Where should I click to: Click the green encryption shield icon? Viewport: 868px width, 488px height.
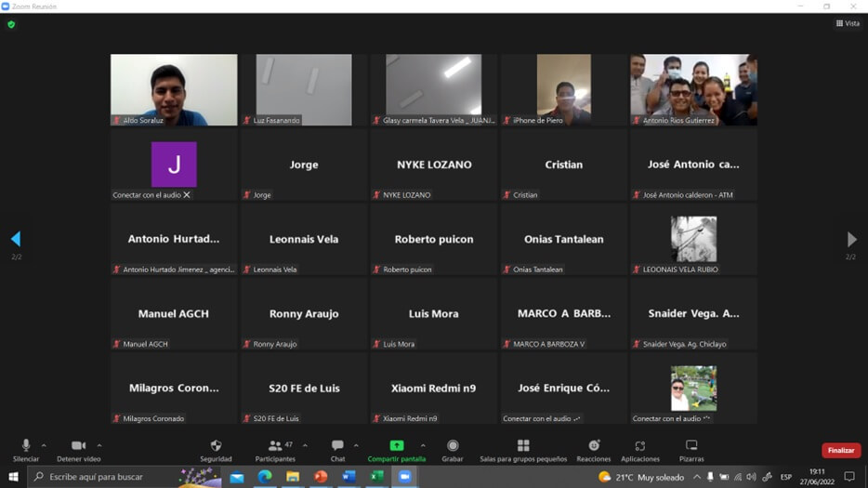(x=11, y=24)
